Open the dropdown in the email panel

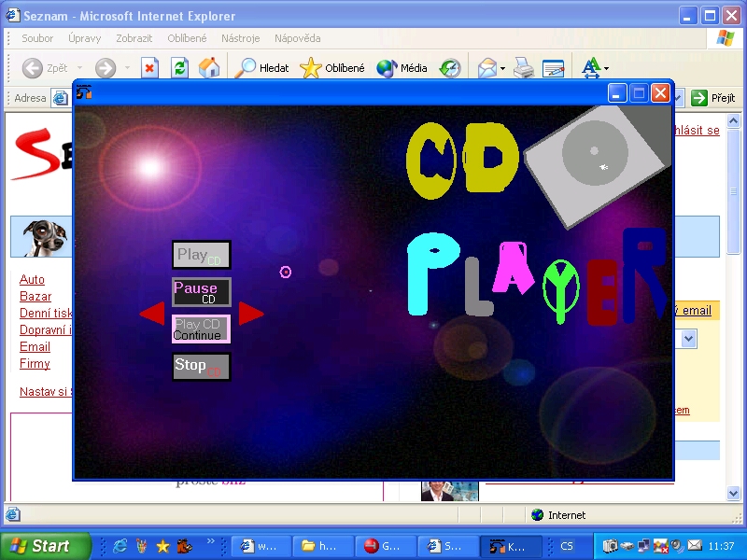[688, 339]
